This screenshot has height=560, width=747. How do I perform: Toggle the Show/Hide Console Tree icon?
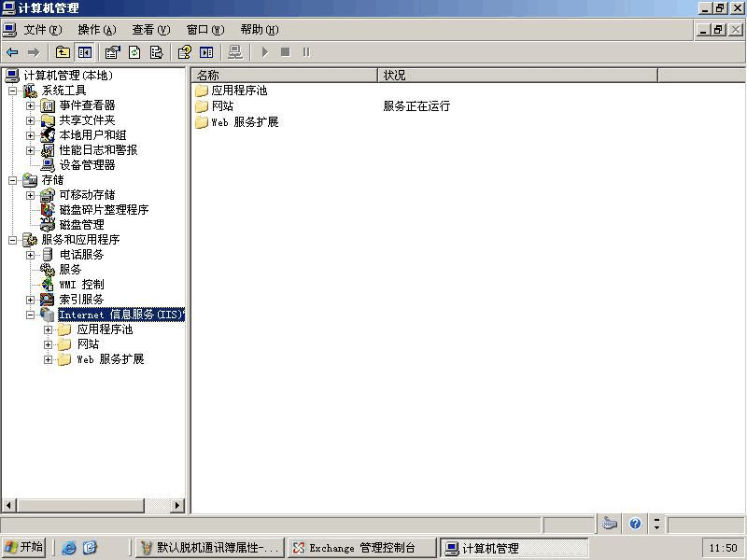[x=85, y=52]
